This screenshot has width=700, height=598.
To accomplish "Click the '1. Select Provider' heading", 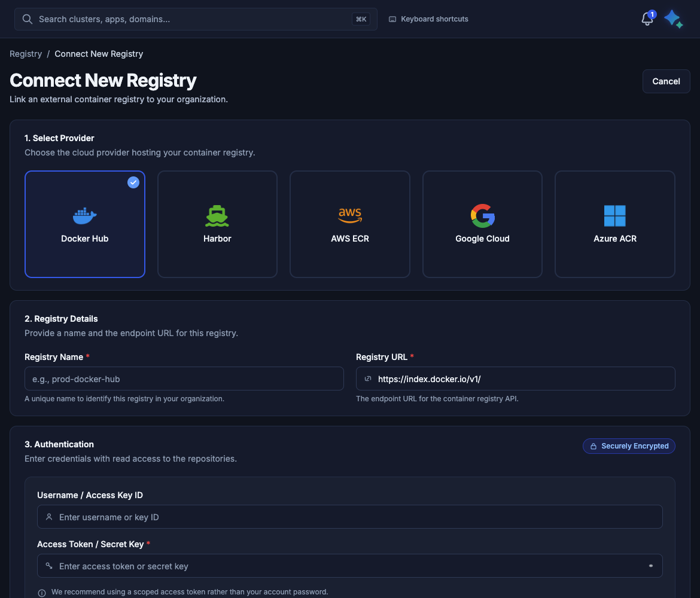I will click(x=59, y=138).
